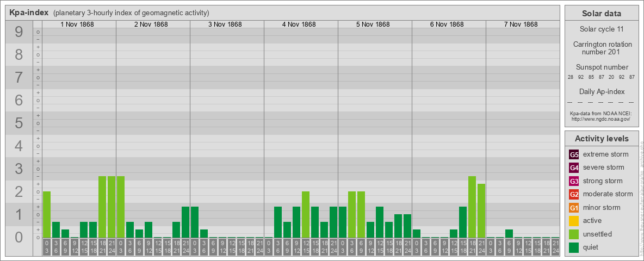
Task: Select the '1 Nov 1868' date header
Action: (77, 24)
